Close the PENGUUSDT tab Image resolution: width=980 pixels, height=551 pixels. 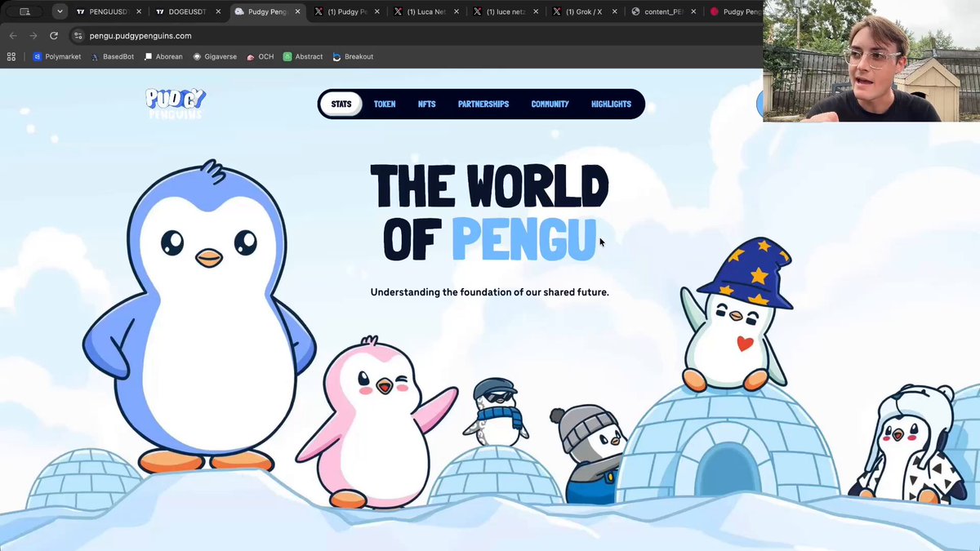coord(139,11)
